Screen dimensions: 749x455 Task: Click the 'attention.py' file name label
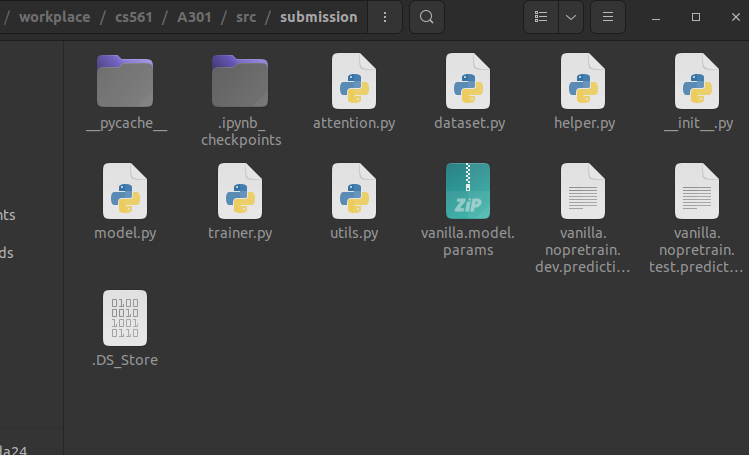click(x=354, y=123)
